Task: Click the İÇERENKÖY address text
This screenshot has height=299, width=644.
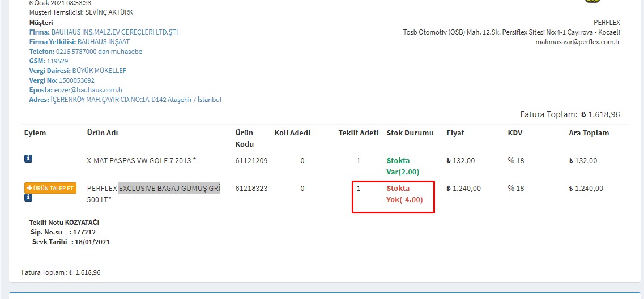Action: click(x=136, y=100)
